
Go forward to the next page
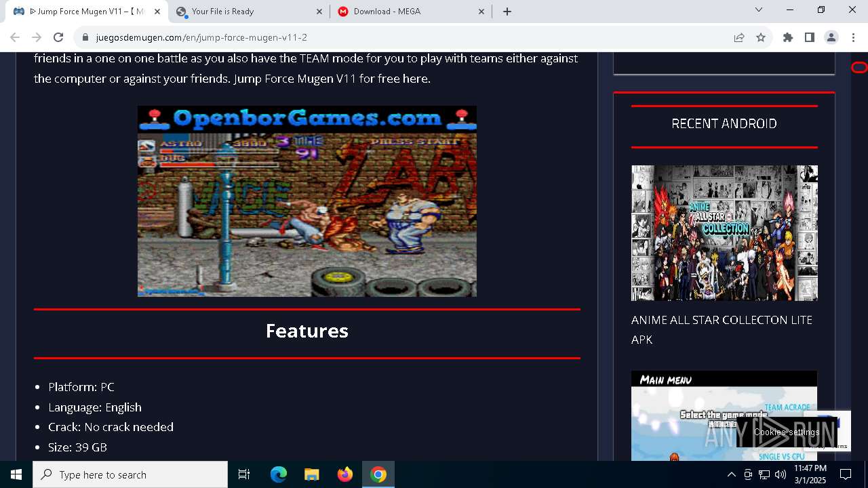click(37, 37)
